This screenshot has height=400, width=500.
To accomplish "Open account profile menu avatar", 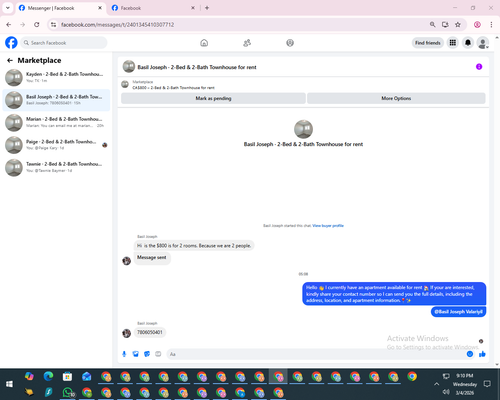I will coord(483,43).
